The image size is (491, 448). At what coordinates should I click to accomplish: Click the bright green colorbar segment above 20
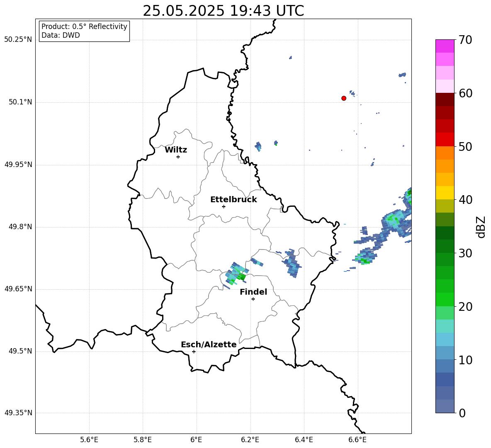tap(445, 299)
